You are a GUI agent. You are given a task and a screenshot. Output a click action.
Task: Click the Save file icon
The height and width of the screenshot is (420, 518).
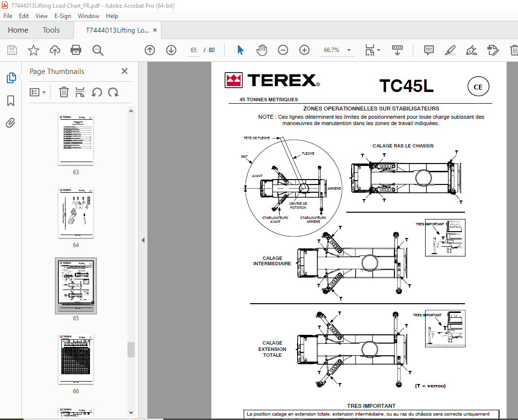click(12, 50)
